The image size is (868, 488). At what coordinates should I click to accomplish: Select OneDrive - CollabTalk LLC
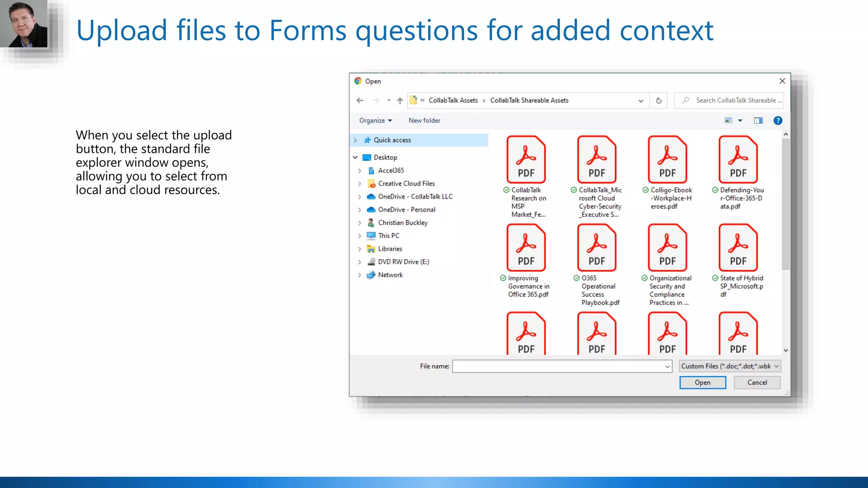pos(415,197)
